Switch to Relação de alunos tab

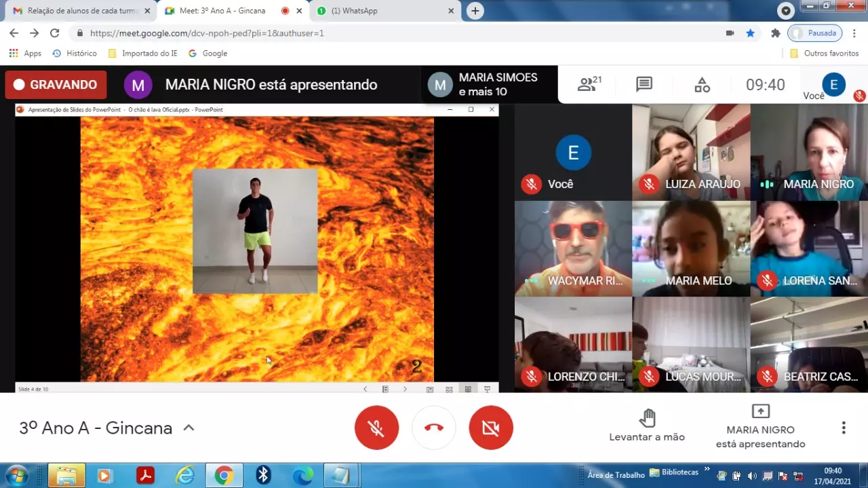point(81,11)
